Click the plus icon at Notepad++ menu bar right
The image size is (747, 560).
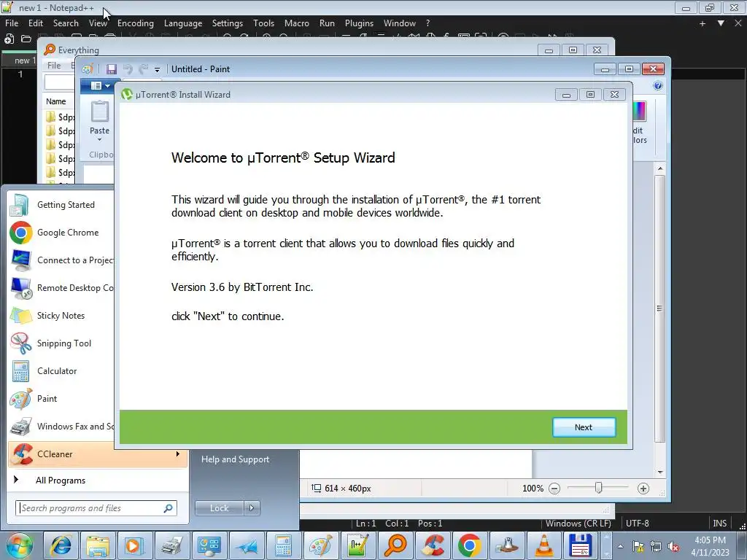(x=703, y=23)
